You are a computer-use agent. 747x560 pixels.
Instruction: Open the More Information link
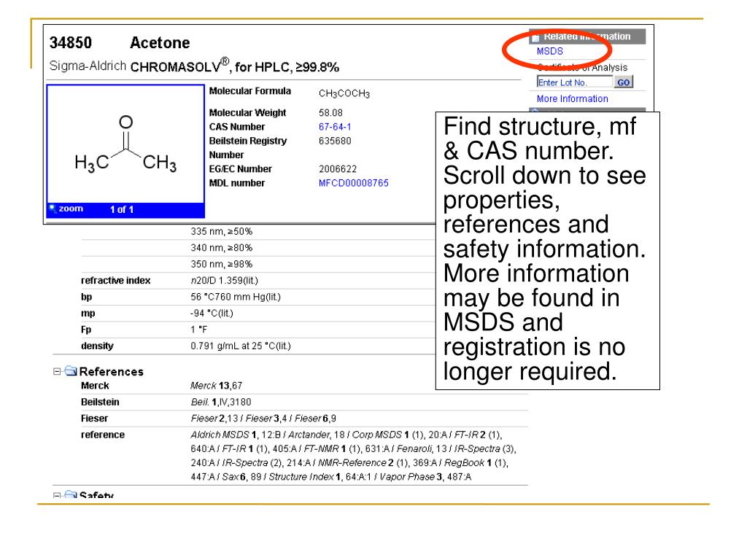point(572,98)
